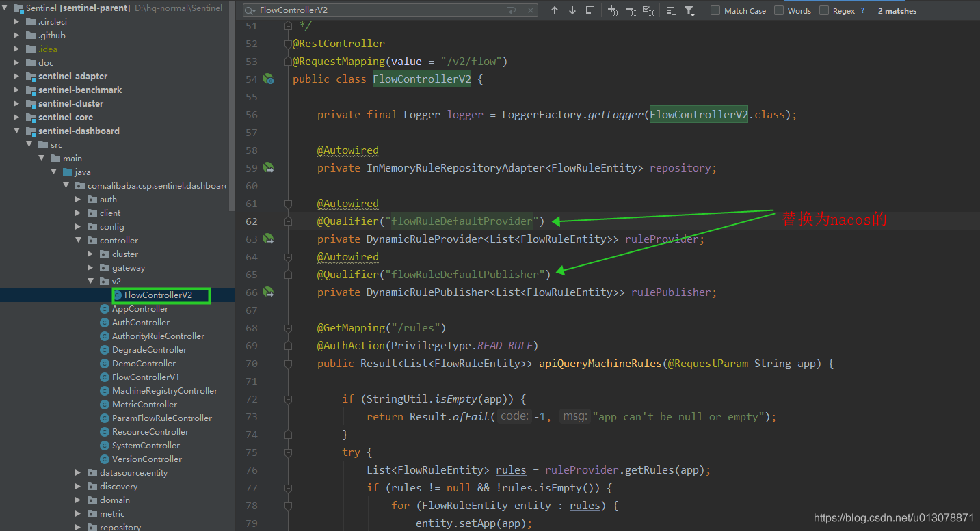
Task: Open ResourceController class file
Action: coord(150,432)
